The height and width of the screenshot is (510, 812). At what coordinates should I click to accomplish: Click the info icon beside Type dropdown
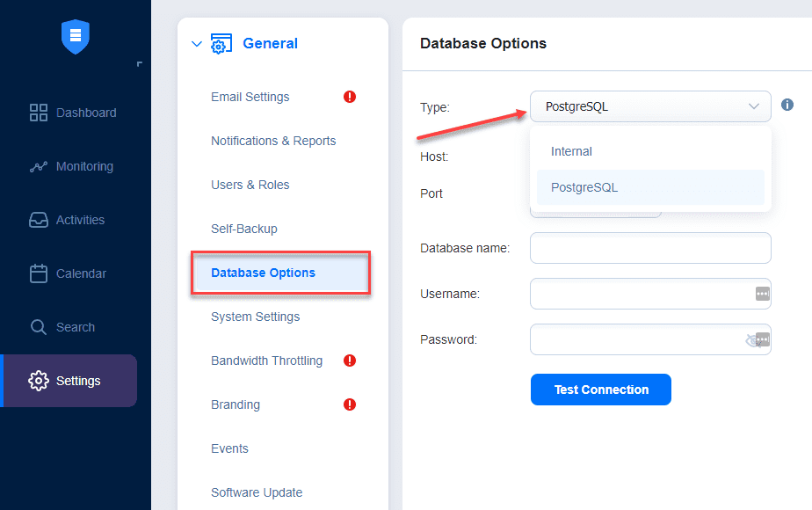[x=787, y=105]
